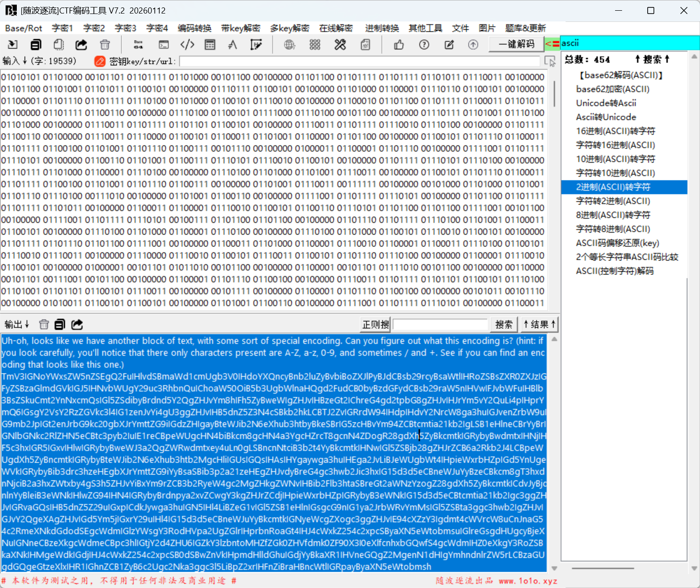Click the calculator icon in the toolbar
The image size is (700, 588).
point(210,45)
